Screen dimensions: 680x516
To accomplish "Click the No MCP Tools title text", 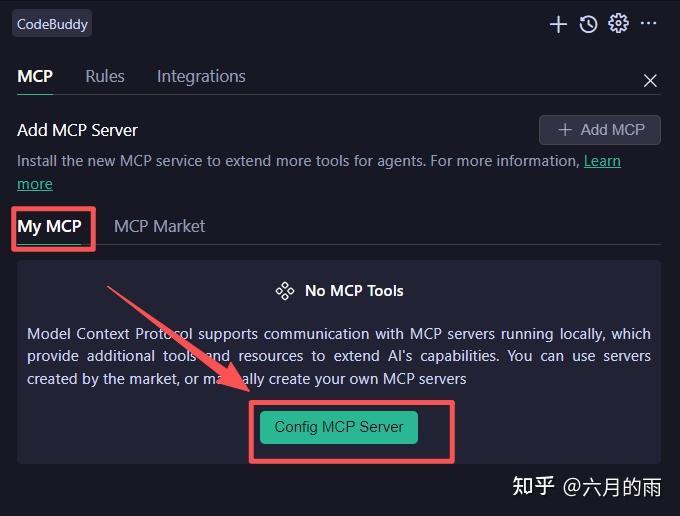I will [354, 291].
